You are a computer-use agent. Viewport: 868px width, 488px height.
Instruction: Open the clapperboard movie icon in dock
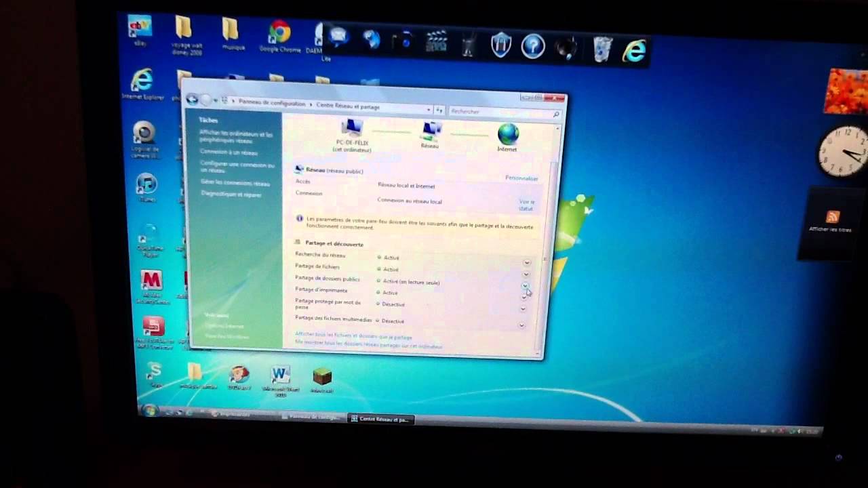436,43
